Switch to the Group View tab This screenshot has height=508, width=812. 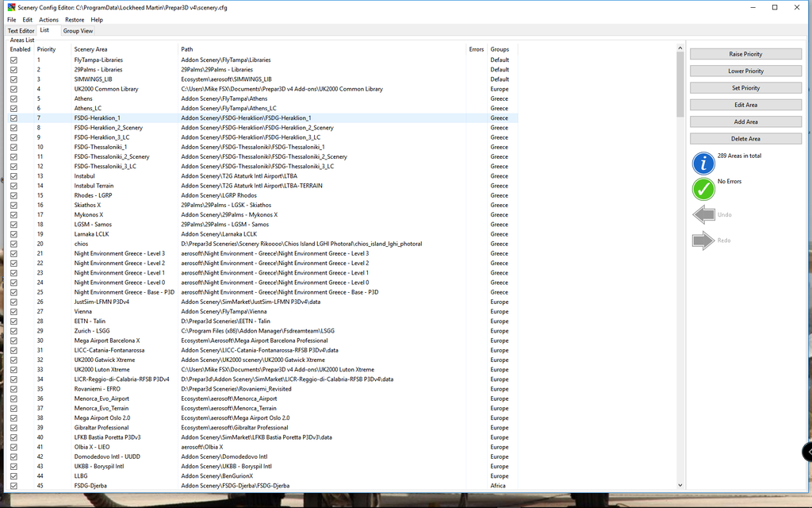tap(78, 31)
